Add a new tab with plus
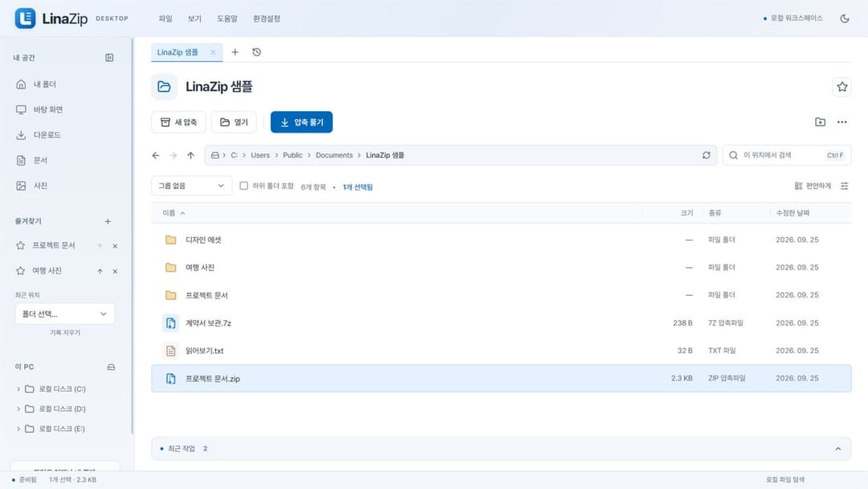Viewport: 868px width, 489px height. point(235,52)
